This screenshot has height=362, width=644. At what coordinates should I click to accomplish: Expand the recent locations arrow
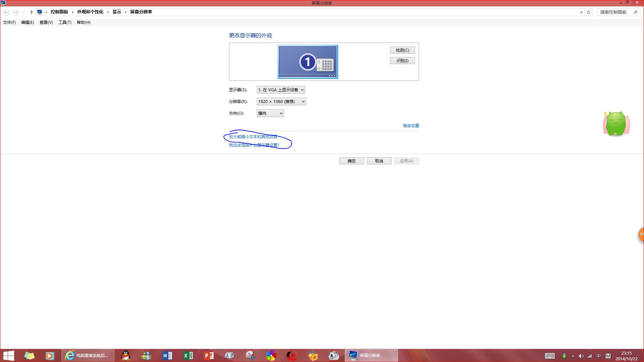coord(24,12)
